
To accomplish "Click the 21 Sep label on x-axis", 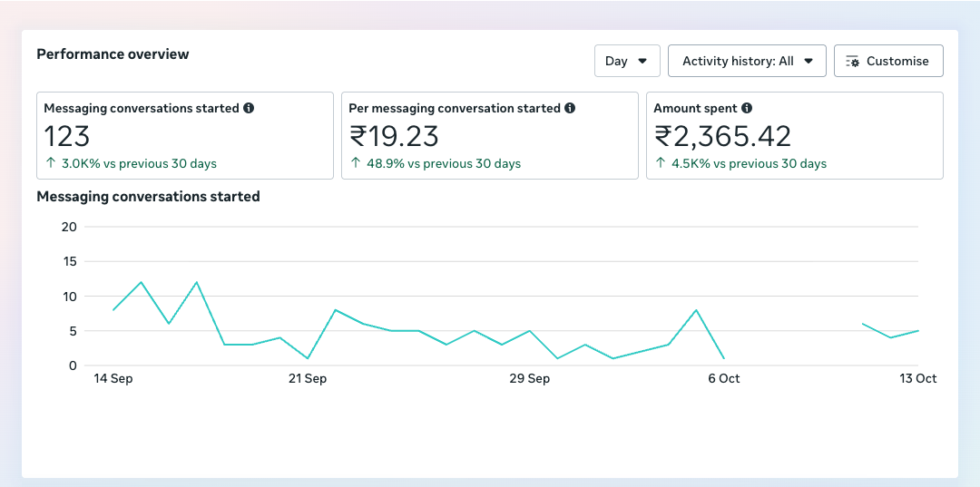I will point(308,378).
